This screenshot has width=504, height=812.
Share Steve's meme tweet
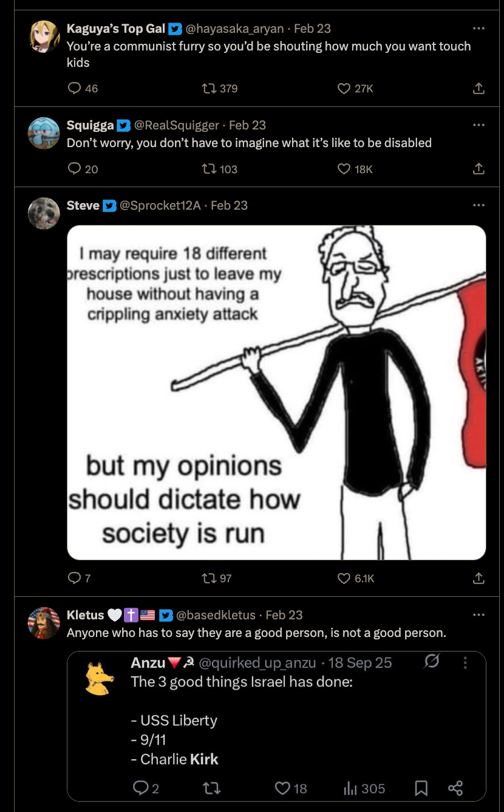point(478,578)
